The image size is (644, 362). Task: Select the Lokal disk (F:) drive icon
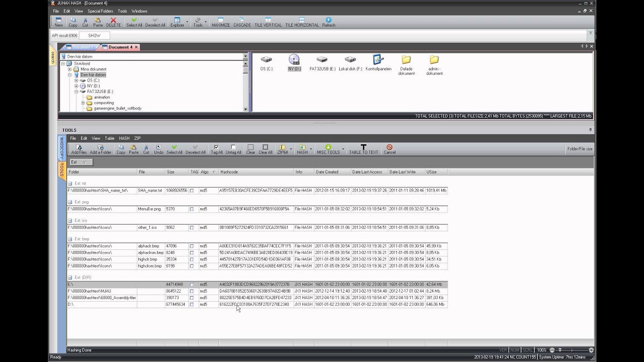coord(350,63)
